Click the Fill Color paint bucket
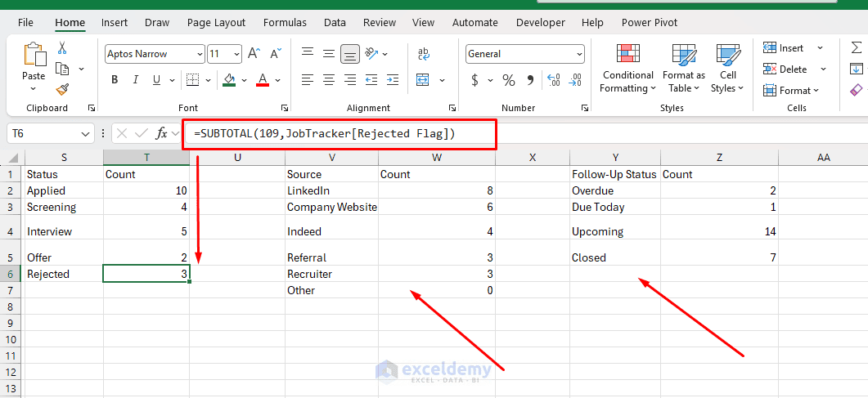Viewport: 868px width, 398px height. click(229, 80)
